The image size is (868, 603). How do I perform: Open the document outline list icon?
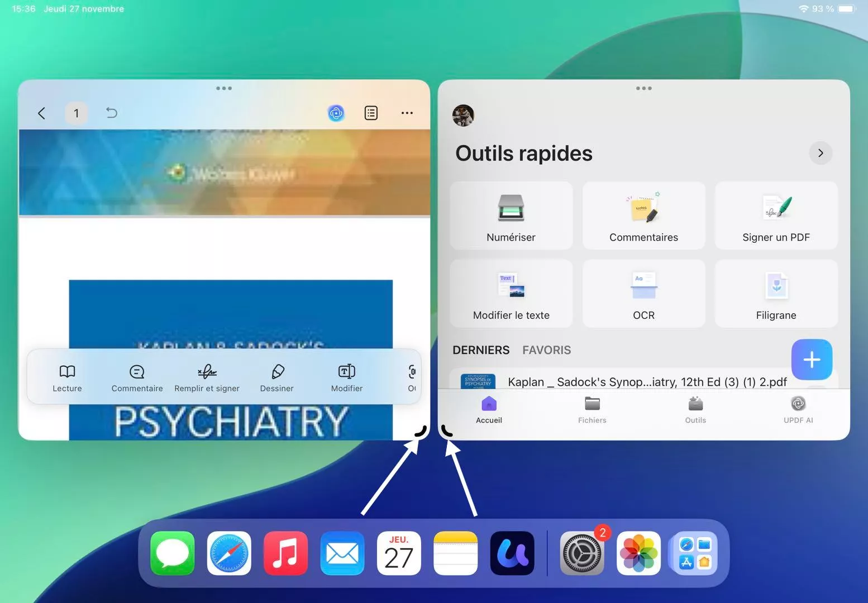[x=371, y=113]
